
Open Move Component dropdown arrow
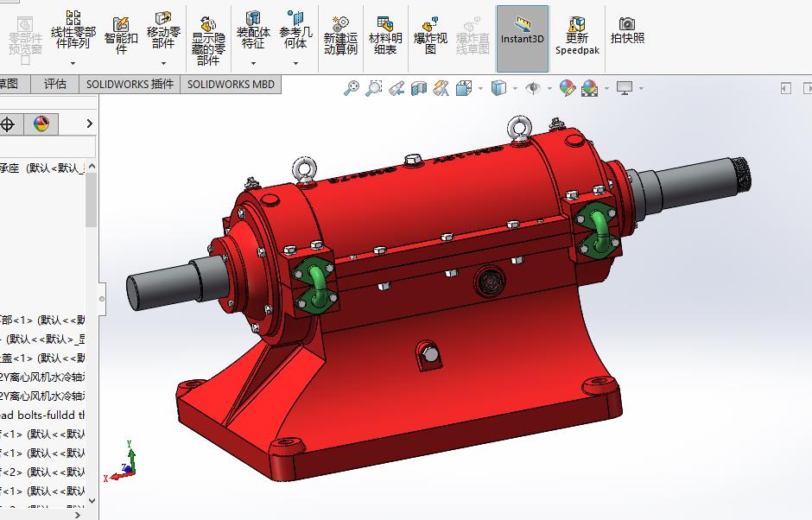pyautogui.click(x=163, y=63)
